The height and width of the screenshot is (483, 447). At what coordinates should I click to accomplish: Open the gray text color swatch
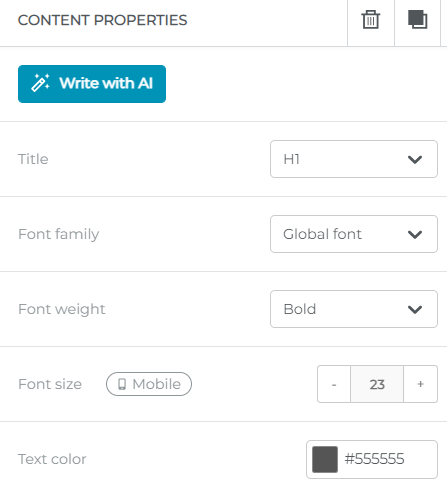coord(325,459)
